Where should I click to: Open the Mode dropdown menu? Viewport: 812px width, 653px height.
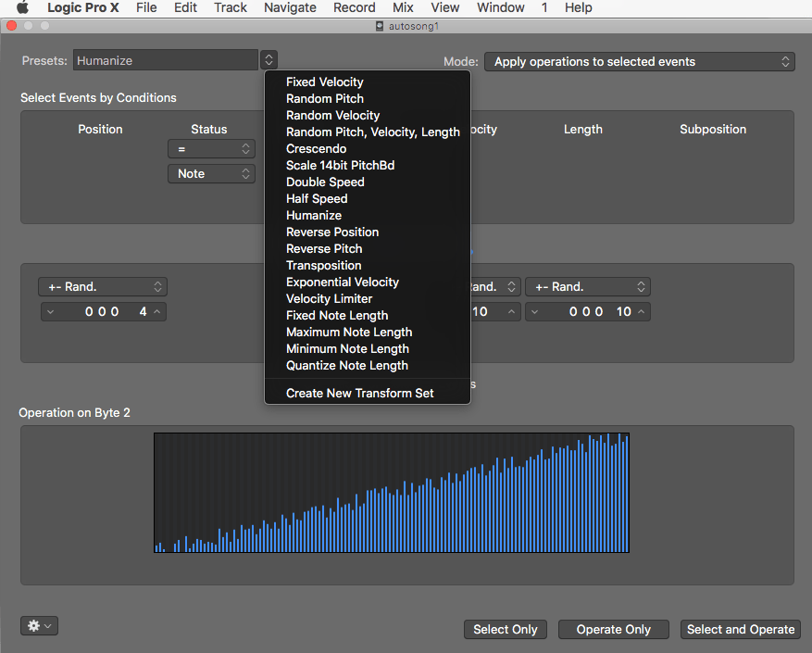pos(640,62)
